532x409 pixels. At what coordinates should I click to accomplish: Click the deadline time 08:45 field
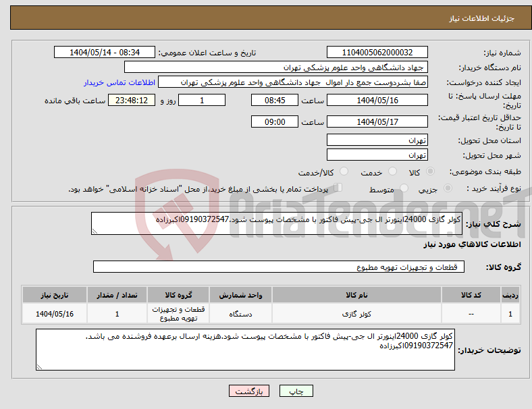[275, 101]
